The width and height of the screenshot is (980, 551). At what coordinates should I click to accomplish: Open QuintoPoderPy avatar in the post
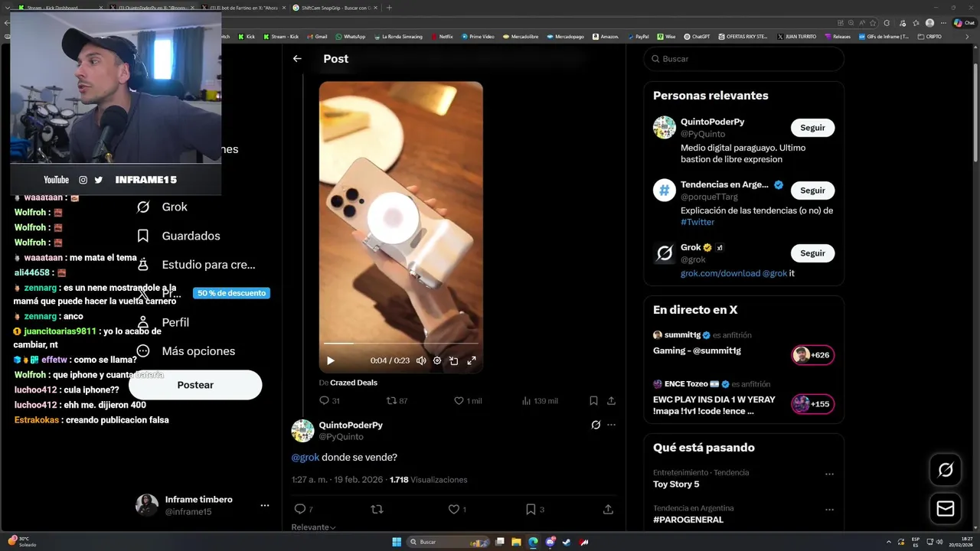[302, 431]
